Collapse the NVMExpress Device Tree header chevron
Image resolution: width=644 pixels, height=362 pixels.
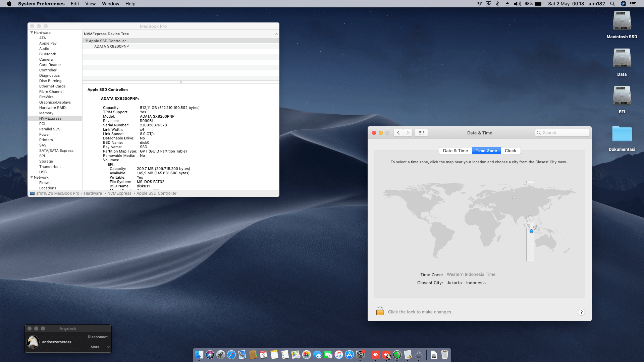click(x=276, y=34)
